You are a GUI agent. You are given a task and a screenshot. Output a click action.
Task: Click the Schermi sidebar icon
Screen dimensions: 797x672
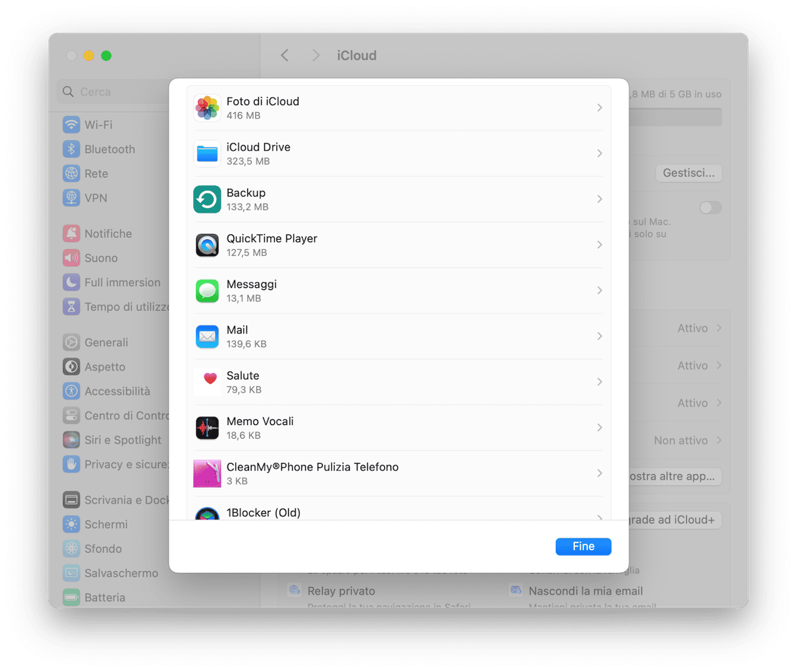(71, 524)
